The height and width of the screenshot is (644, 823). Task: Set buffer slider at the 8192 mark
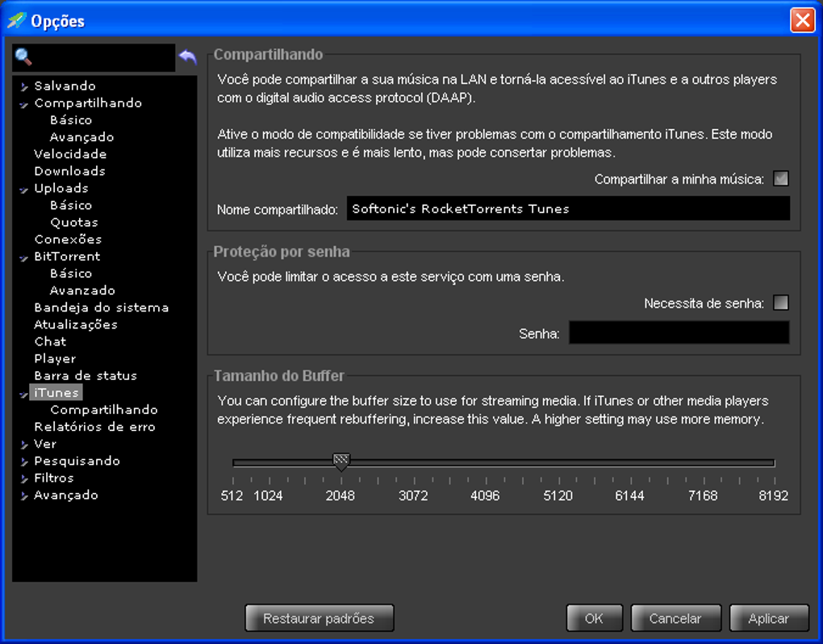774,463
